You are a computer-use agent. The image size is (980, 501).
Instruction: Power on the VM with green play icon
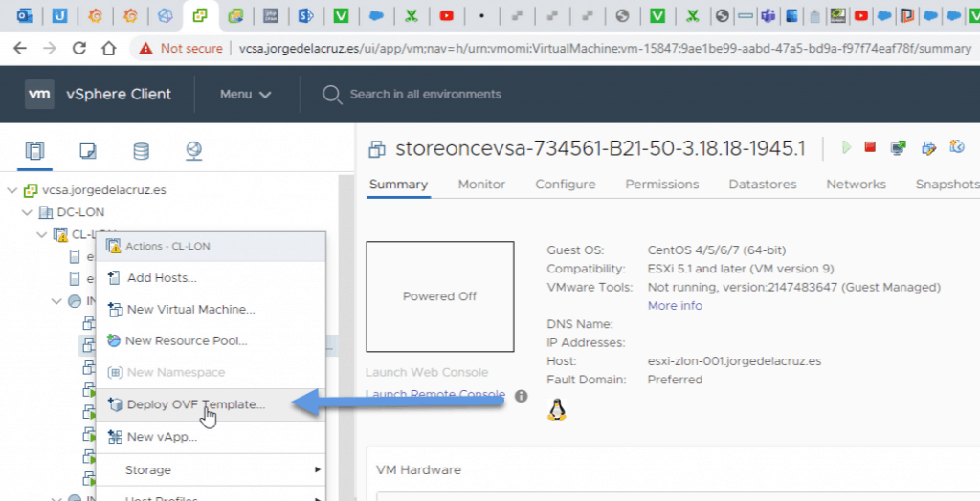847,147
